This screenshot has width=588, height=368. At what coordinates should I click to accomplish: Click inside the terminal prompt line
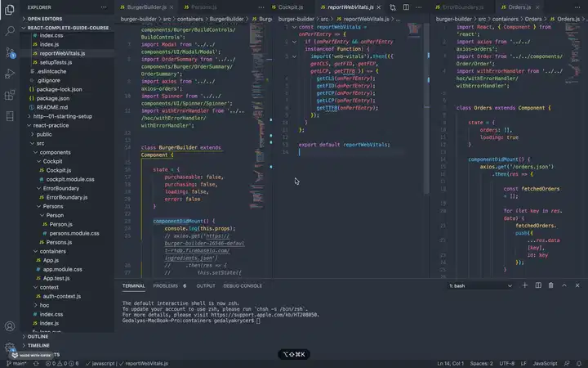pos(191,321)
